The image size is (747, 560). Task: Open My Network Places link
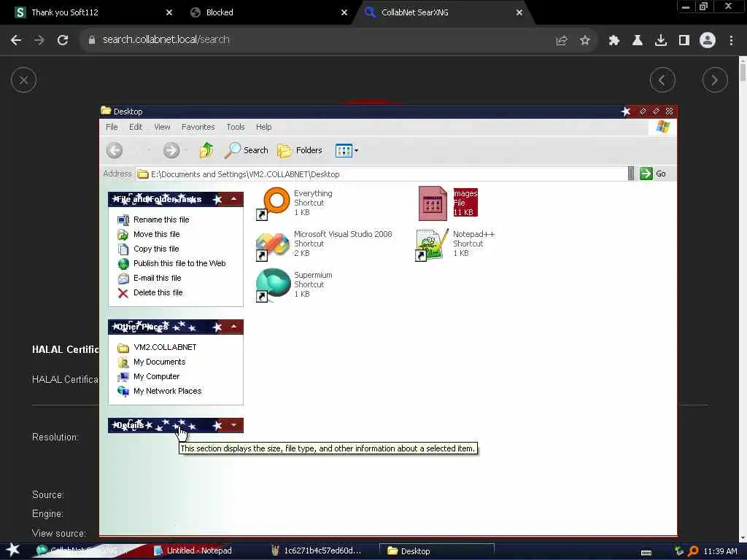point(167,391)
